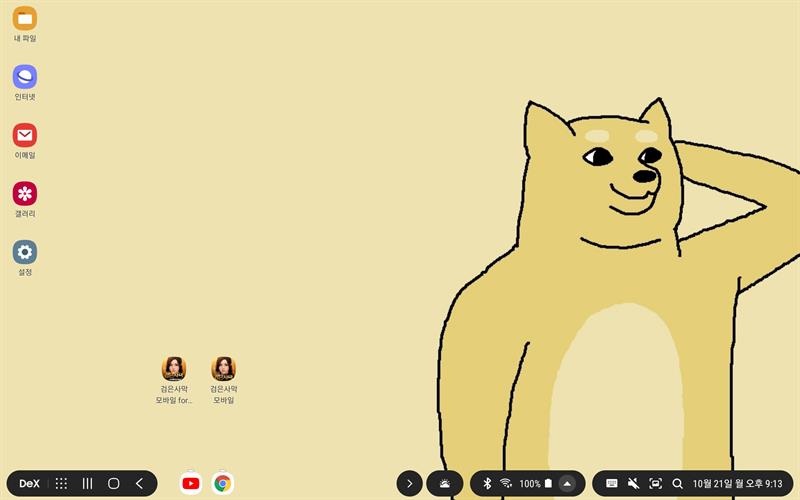The image size is (800, 500).
Task: Launch the Samsung 인터넷 browser shortcut
Action: [x=25, y=77]
